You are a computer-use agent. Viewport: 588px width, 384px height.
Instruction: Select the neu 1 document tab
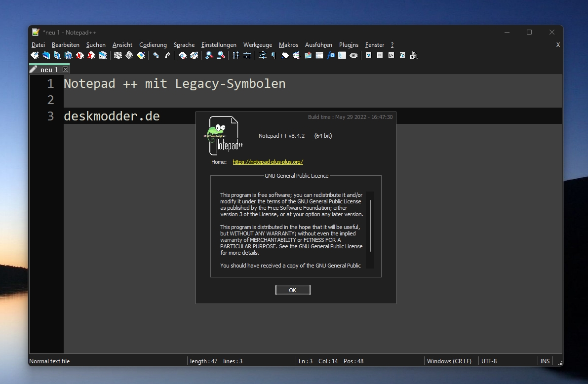49,70
